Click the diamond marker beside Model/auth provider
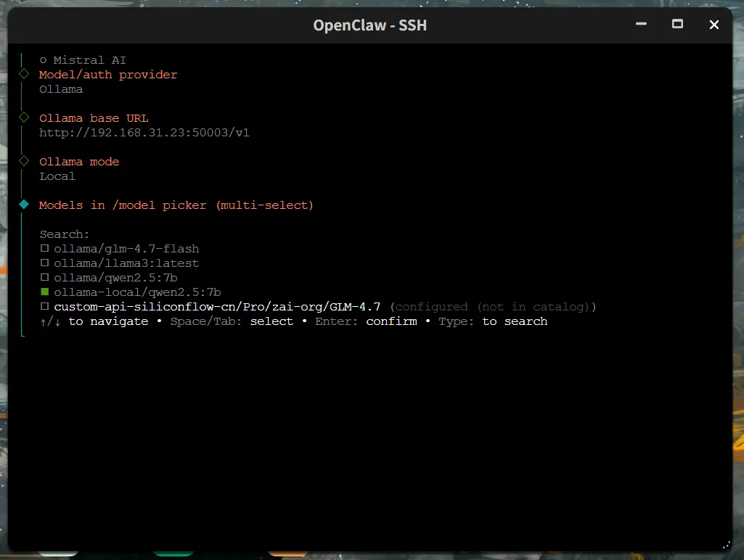744x560 pixels. tap(24, 74)
